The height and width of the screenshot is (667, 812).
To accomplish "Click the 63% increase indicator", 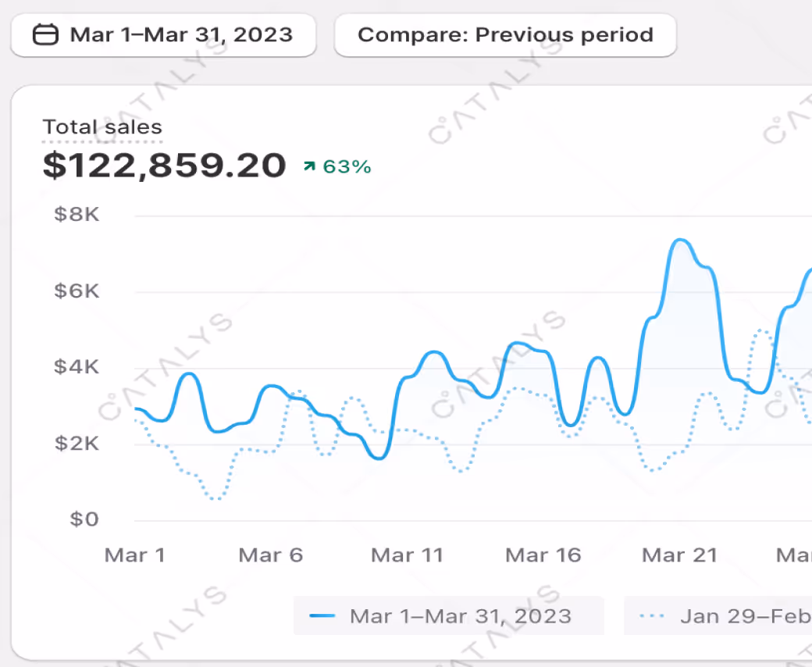I will pyautogui.click(x=337, y=167).
